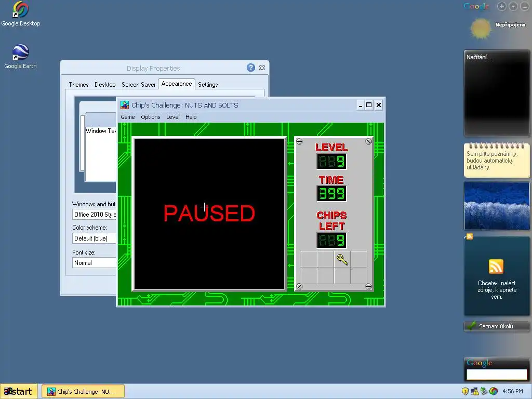Click the Display Properties help question-mark icon
532x399 pixels.
click(x=251, y=68)
